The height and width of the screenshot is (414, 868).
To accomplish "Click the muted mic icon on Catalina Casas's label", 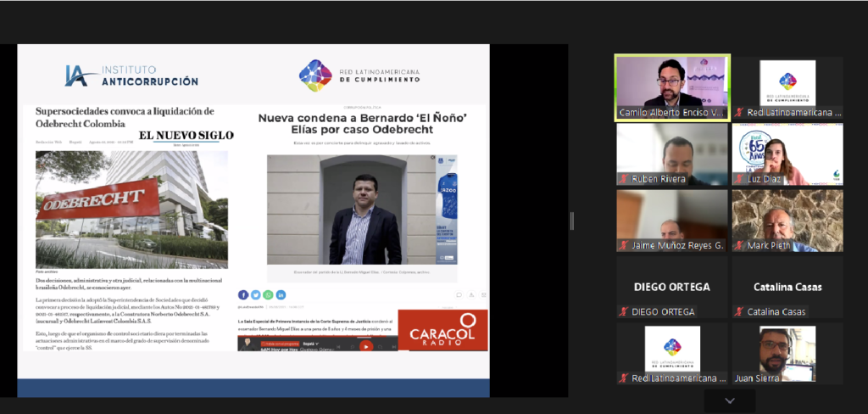I will coord(739,311).
